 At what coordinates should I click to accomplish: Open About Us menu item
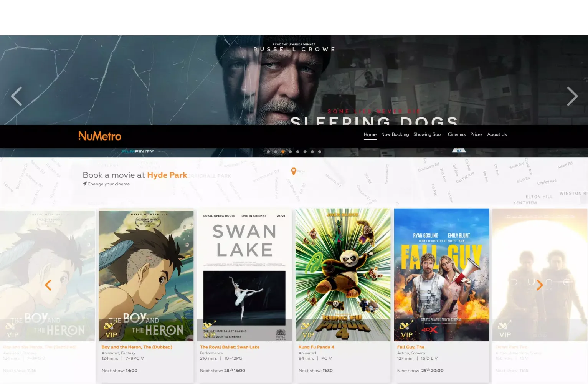coord(497,134)
